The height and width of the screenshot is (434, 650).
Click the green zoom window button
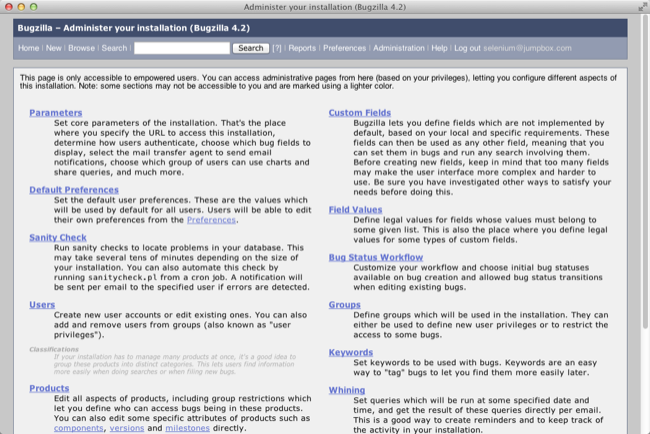(x=34, y=7)
